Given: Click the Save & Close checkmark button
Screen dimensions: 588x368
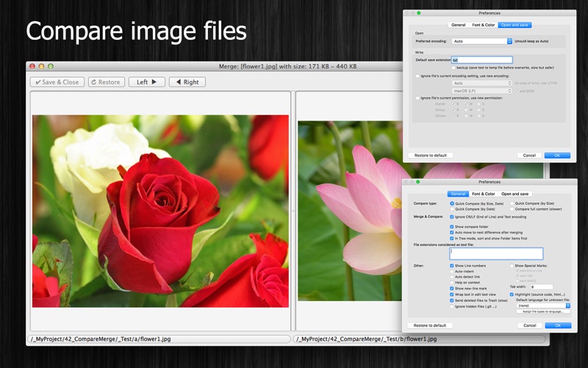Looking at the screenshot, I should click(x=57, y=82).
